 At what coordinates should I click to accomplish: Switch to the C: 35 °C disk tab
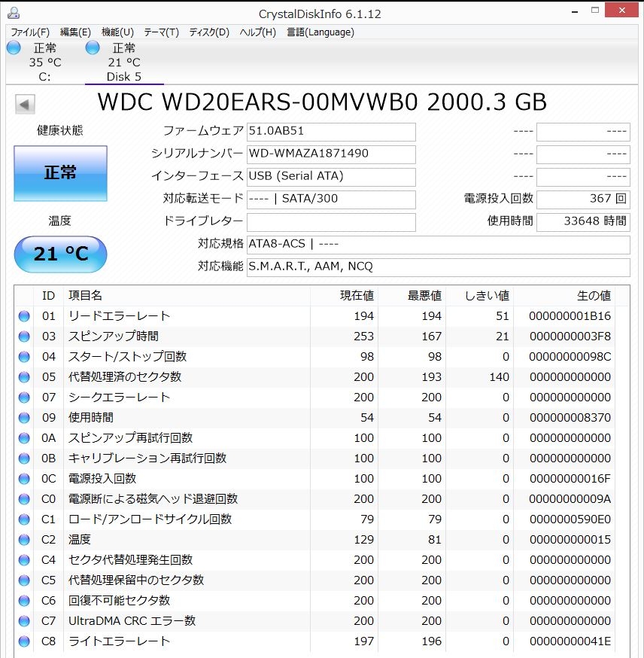click(45, 62)
